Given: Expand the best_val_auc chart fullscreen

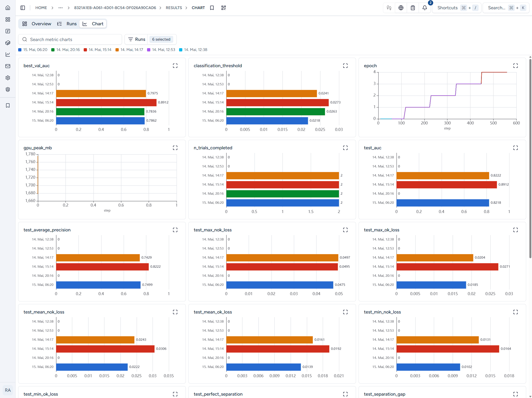Looking at the screenshot, I should point(175,66).
